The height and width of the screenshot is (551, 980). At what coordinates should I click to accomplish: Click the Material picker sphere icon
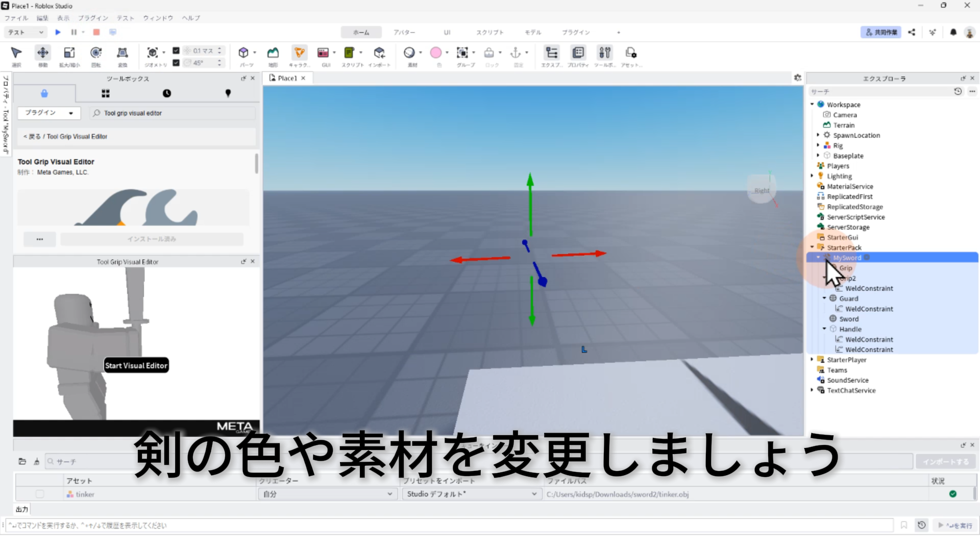[x=409, y=53]
